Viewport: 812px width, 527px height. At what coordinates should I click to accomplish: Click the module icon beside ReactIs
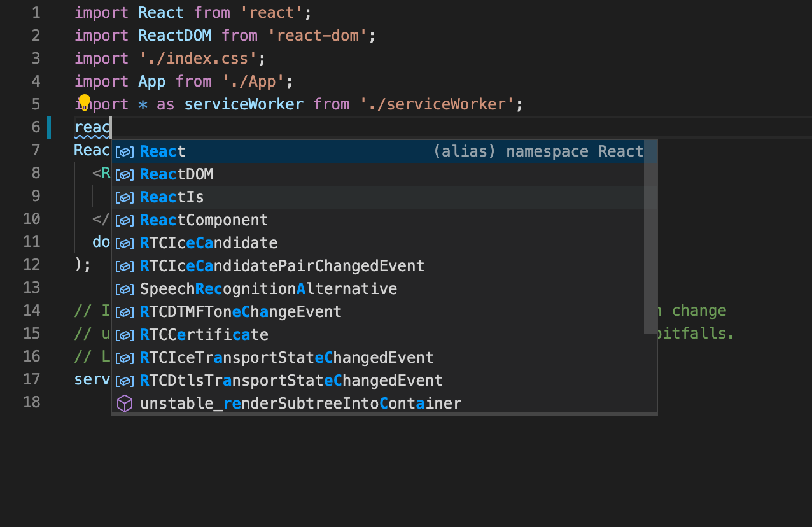(x=124, y=197)
